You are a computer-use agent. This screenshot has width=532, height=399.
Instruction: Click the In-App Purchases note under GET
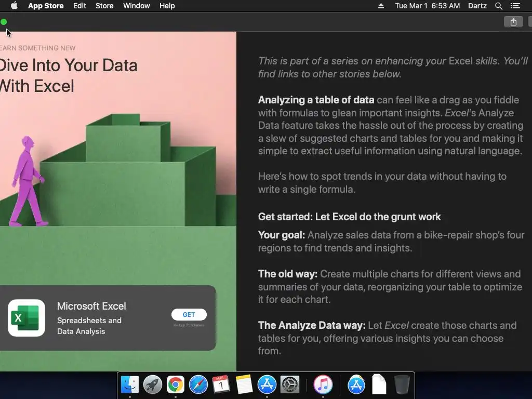[x=189, y=325]
